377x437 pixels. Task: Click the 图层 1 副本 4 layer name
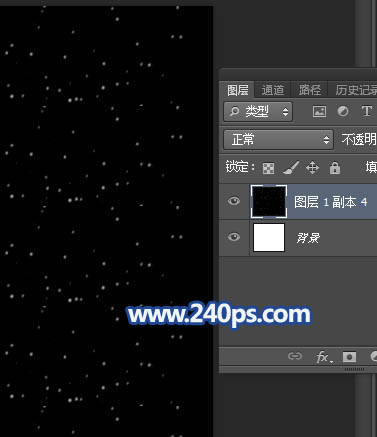330,202
